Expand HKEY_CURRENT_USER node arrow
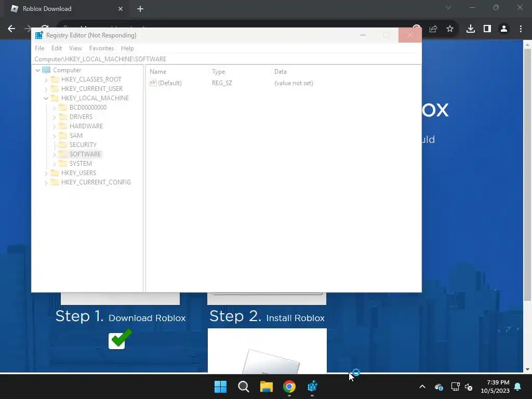The width and height of the screenshot is (532, 399). (x=46, y=89)
